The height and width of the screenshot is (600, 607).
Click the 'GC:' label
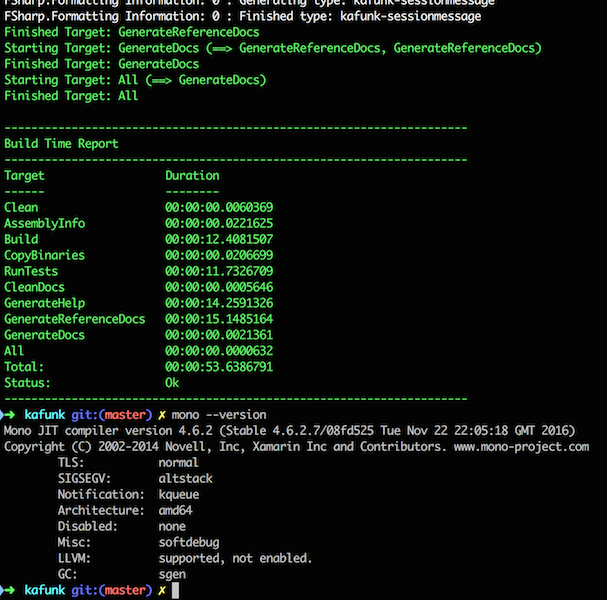(68, 574)
